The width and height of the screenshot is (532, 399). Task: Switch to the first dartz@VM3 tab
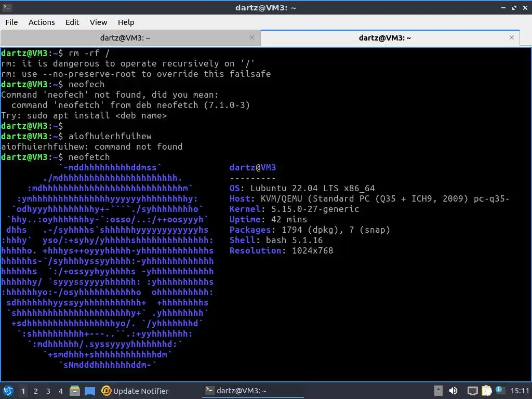point(130,37)
